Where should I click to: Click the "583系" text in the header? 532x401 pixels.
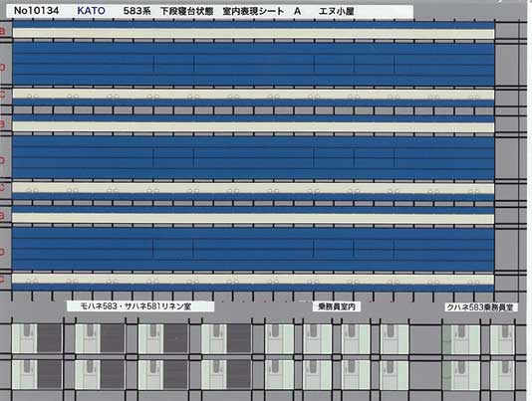coord(136,11)
